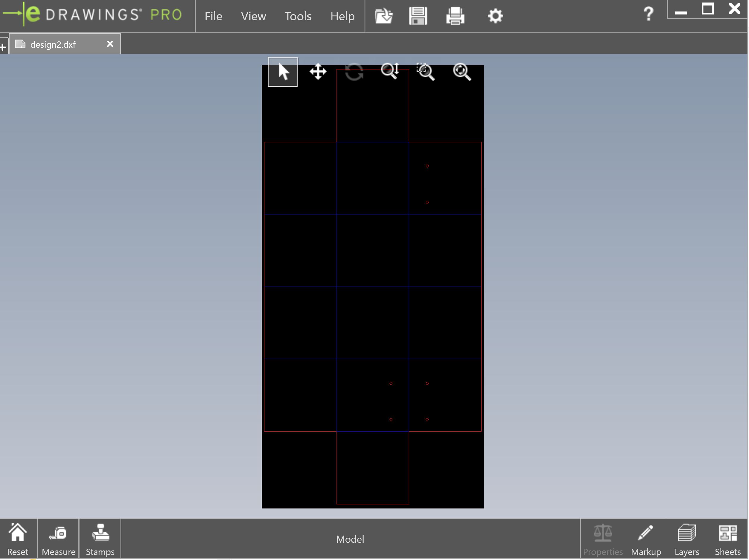The width and height of the screenshot is (749, 560).
Task: Click the Zoom to Fit icon
Action: coord(462,72)
